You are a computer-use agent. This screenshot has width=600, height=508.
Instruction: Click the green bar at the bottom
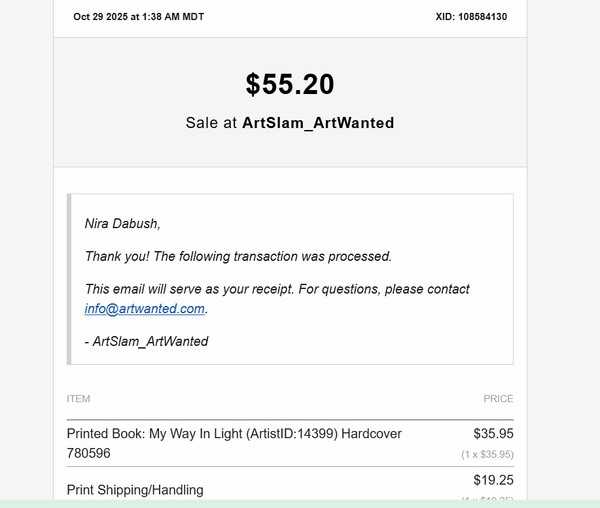300,503
